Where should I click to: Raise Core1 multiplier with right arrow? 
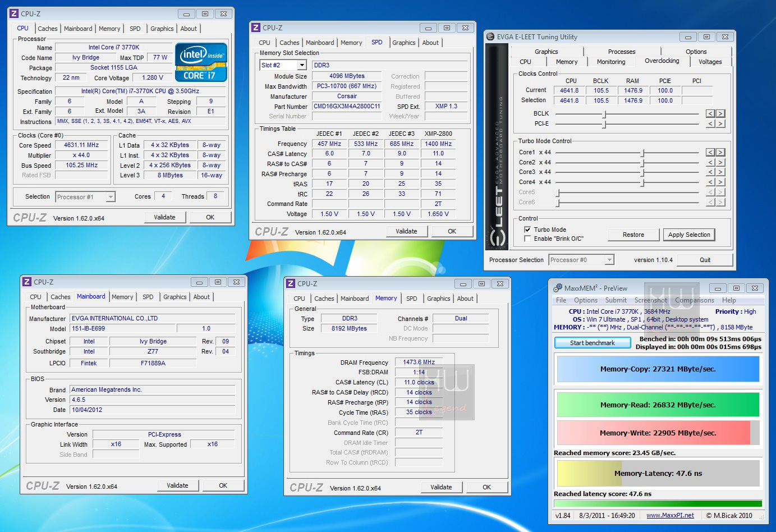720,152
